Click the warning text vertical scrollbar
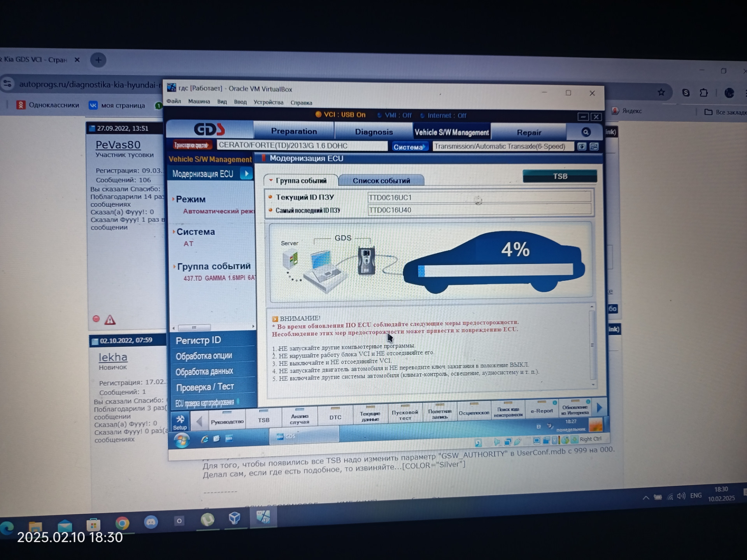 592,345
